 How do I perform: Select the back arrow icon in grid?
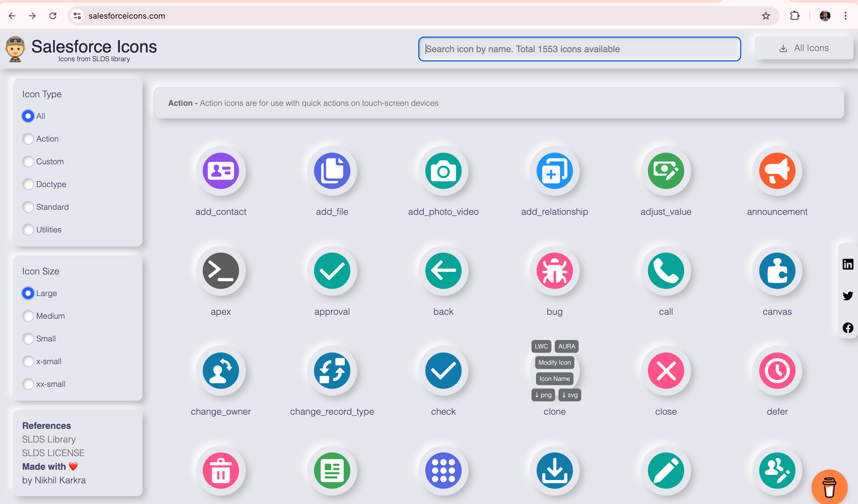[x=443, y=271]
